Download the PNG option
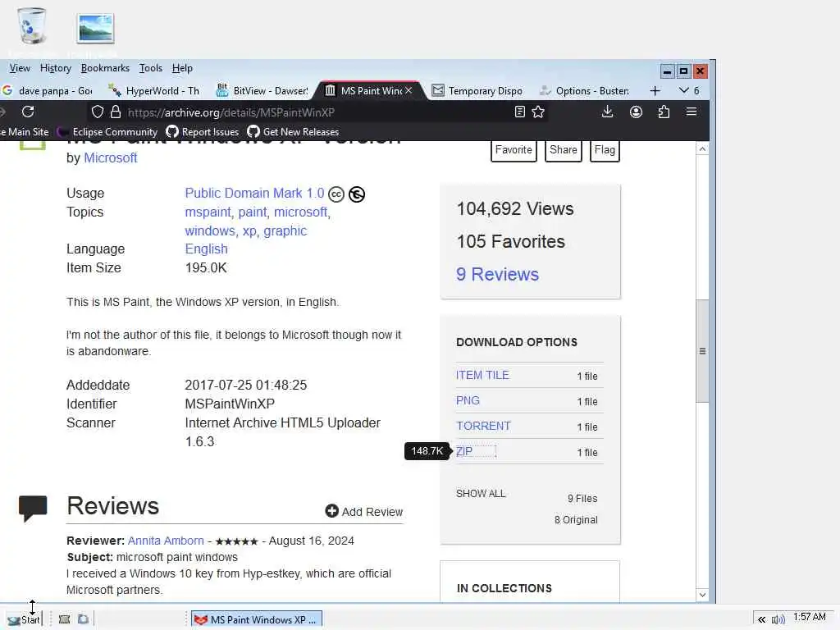The image size is (840, 630). coord(468,400)
